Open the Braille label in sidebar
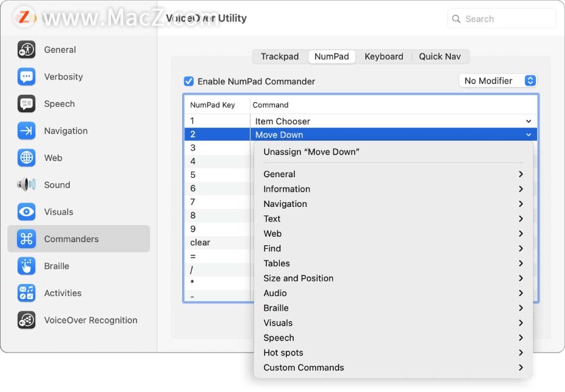 [56, 266]
